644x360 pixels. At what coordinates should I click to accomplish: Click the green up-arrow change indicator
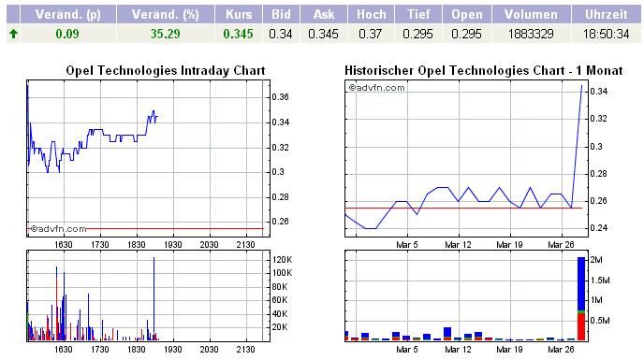coord(13,34)
